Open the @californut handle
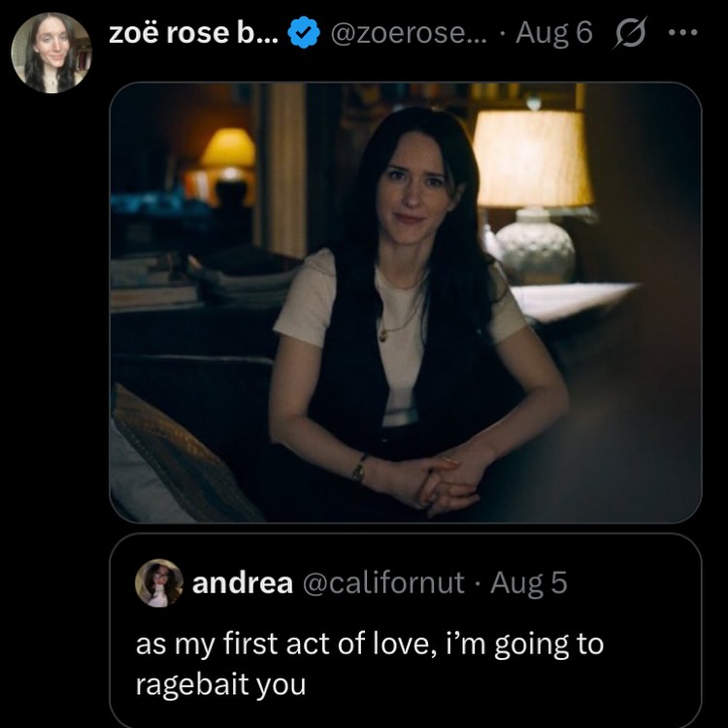Screen dimensions: 728x728 pyautogui.click(x=383, y=582)
